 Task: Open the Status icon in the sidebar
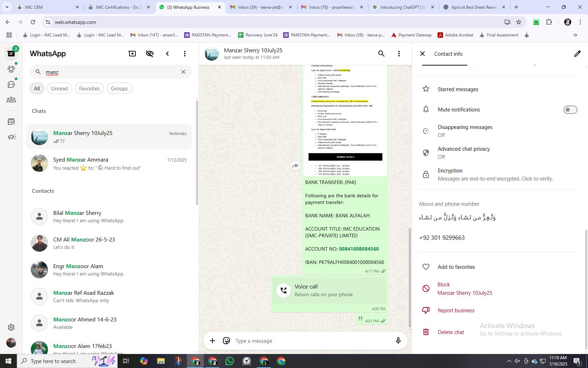[x=11, y=69]
